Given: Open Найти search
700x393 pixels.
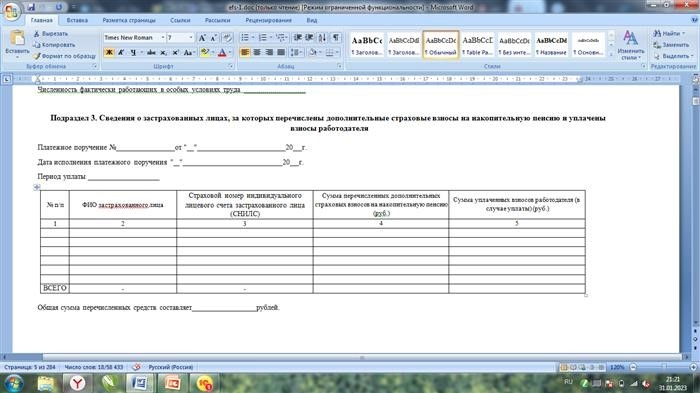Looking at the screenshot, I should (x=668, y=33).
